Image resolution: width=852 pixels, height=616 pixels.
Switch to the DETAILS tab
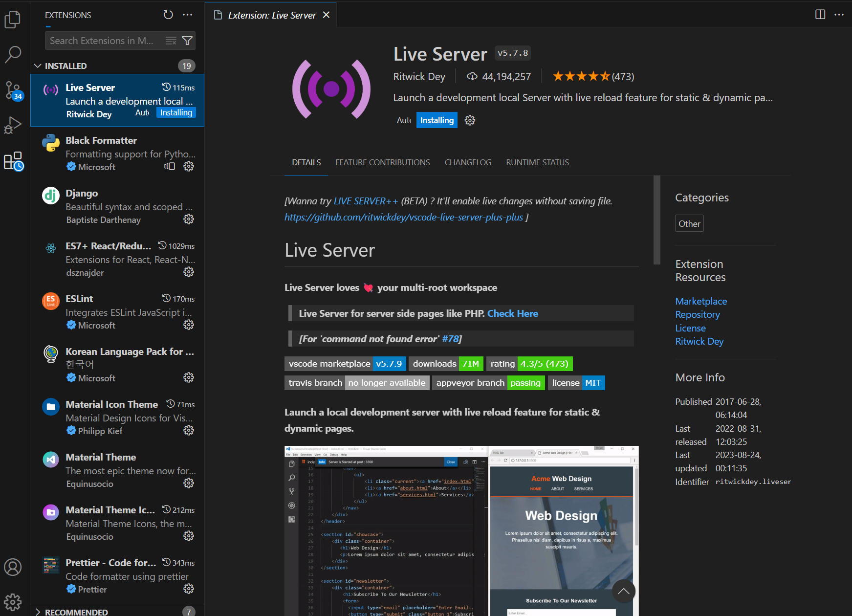(x=306, y=162)
